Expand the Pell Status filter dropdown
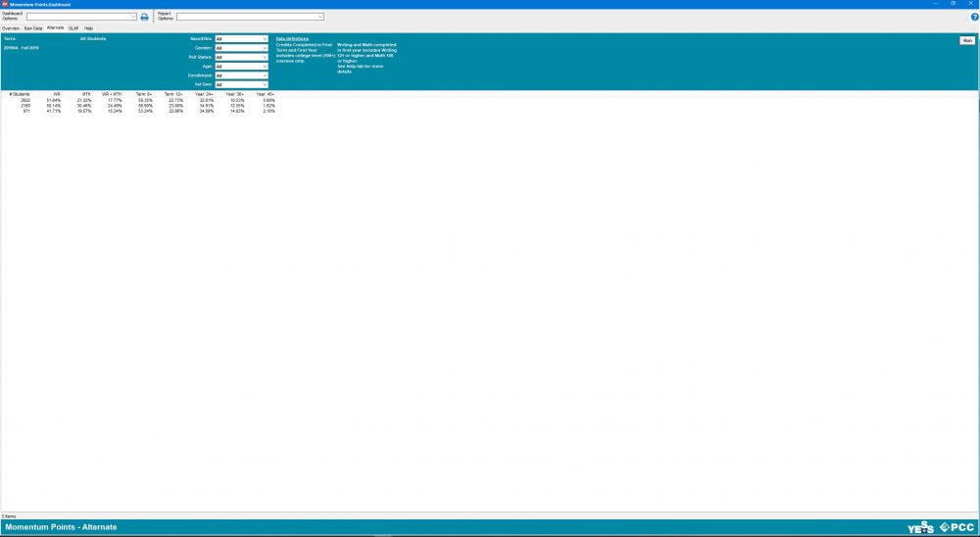 click(241, 57)
